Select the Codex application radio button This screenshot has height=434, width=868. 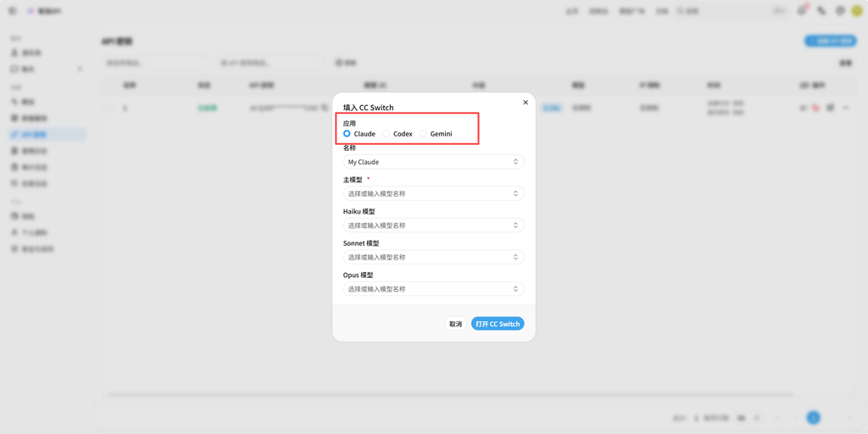387,133
